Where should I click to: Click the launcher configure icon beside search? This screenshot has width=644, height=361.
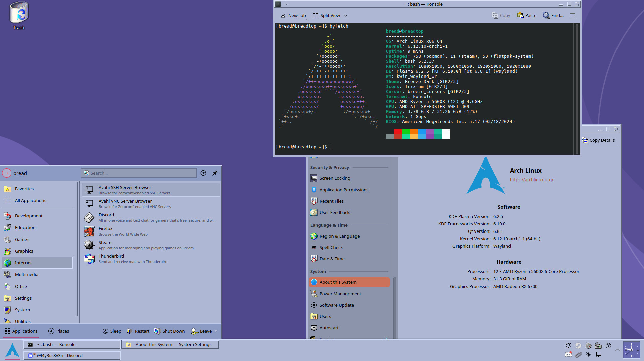203,173
